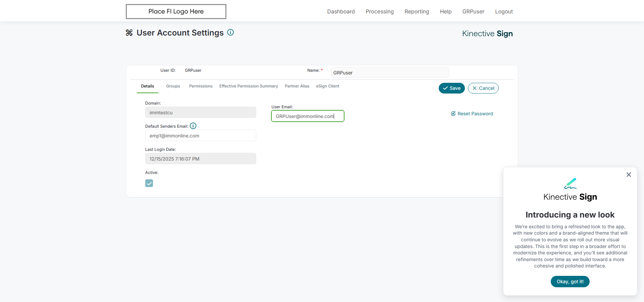
Task: Click the Introducing a new look heading
Action: click(570, 215)
